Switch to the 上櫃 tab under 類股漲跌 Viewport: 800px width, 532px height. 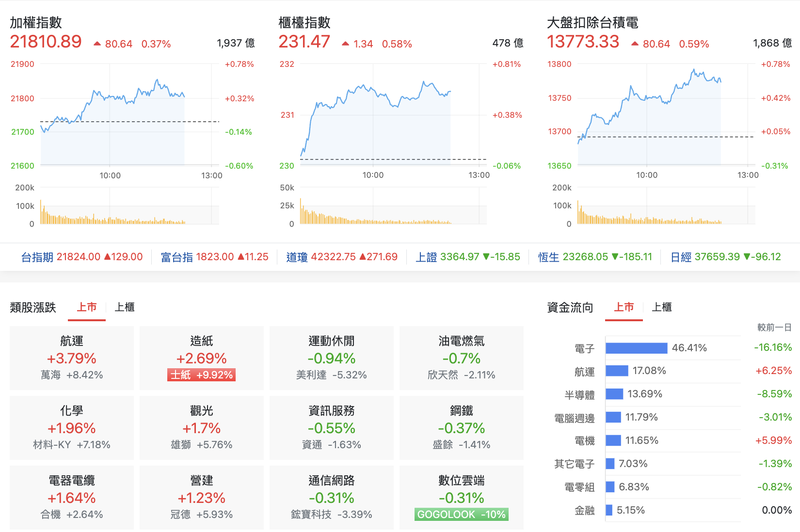coord(125,307)
